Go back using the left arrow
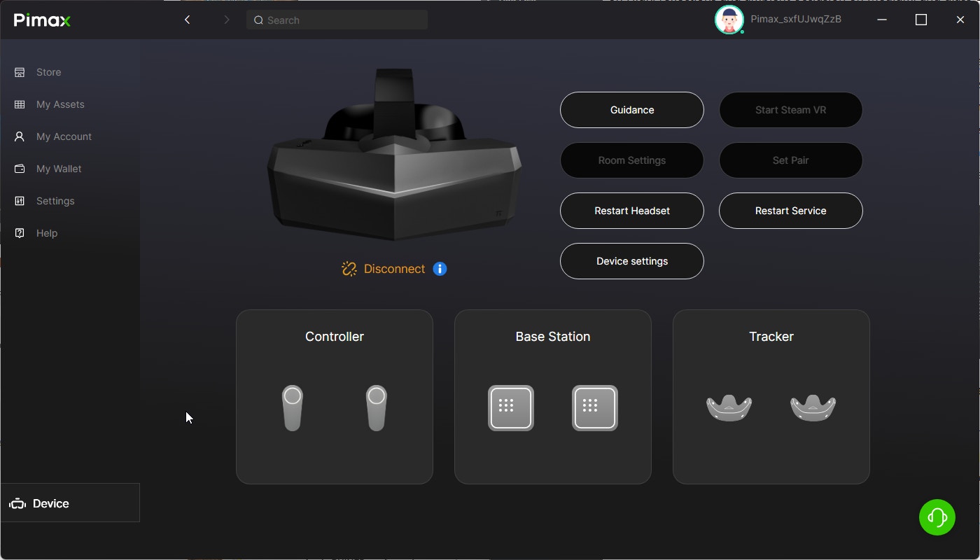This screenshot has height=560, width=980. (x=187, y=20)
